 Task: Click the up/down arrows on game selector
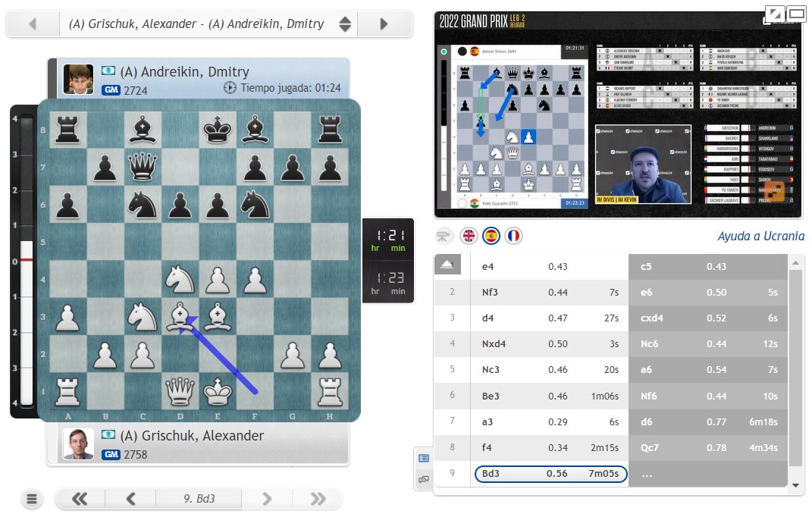[x=345, y=24]
